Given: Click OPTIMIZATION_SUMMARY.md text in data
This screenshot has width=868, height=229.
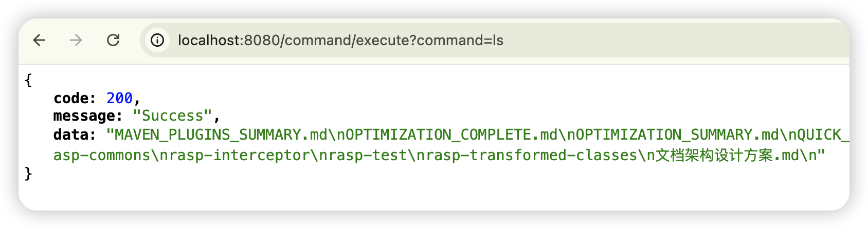Looking at the screenshot, I should [x=681, y=135].
